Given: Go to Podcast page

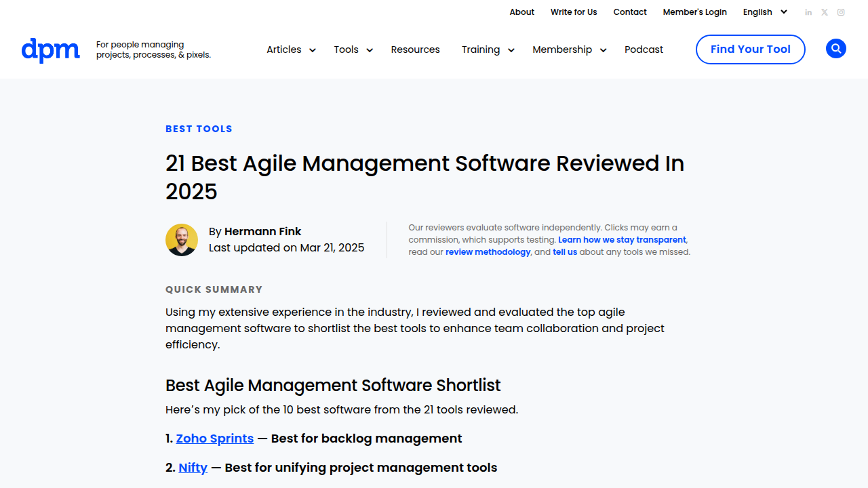Looking at the screenshot, I should click(x=644, y=49).
